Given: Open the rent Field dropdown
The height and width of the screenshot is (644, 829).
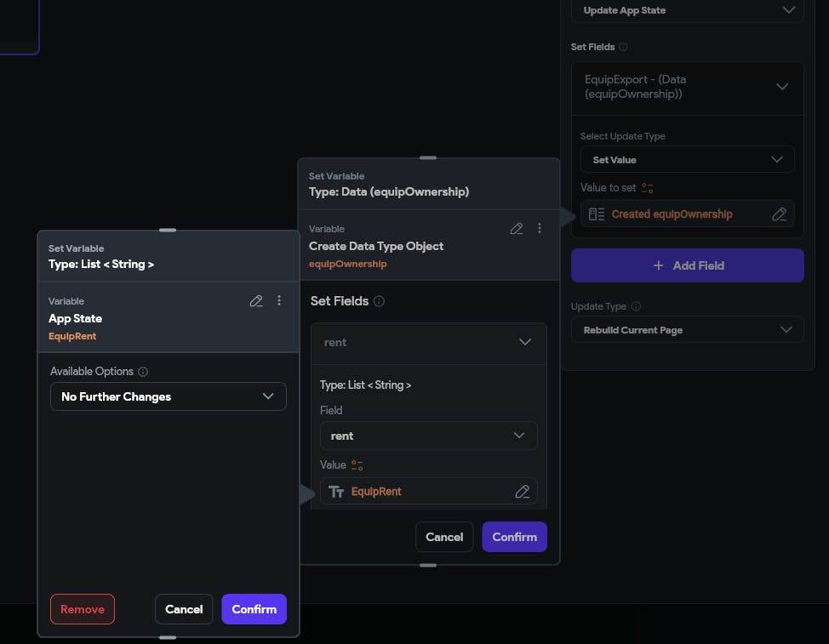Looking at the screenshot, I should pos(428,436).
